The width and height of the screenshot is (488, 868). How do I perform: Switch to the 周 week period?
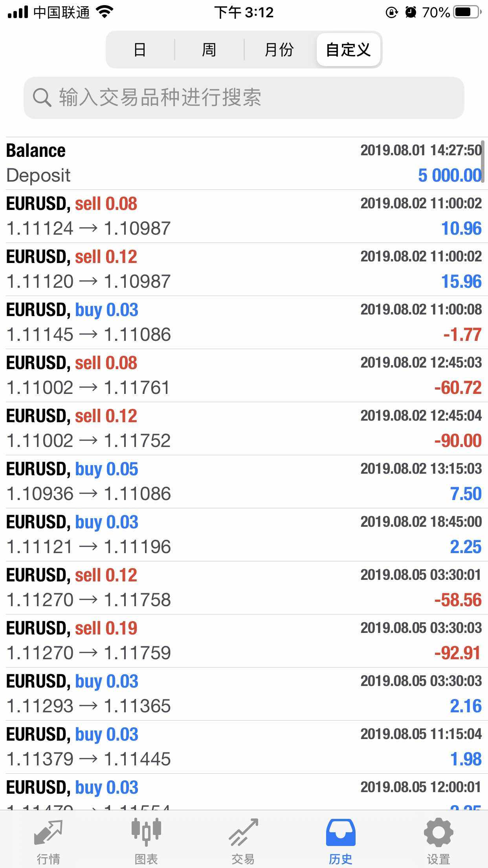209,50
